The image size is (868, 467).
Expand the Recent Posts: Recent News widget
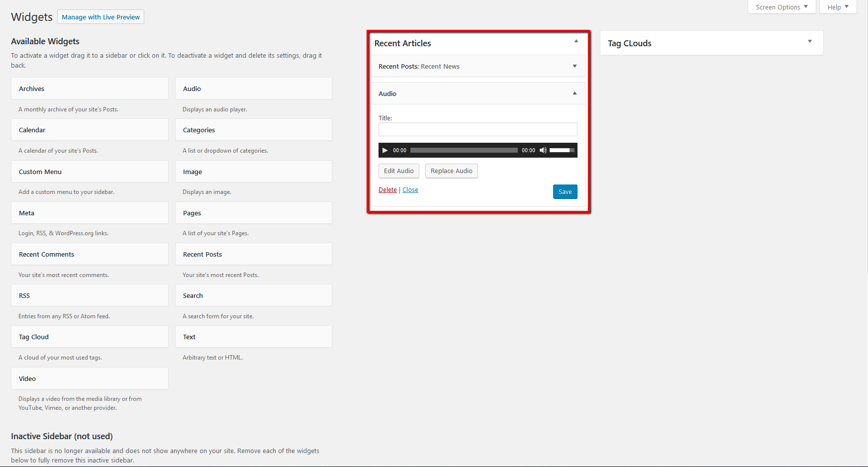click(575, 66)
